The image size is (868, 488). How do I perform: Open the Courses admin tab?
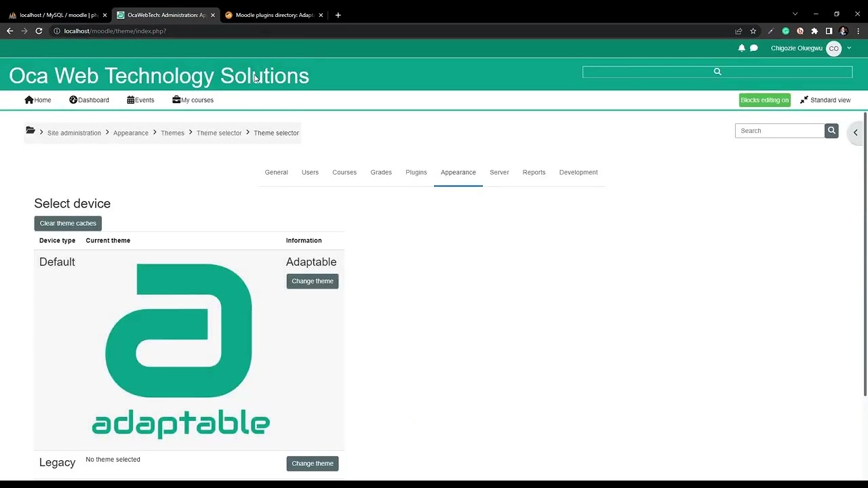(x=344, y=172)
